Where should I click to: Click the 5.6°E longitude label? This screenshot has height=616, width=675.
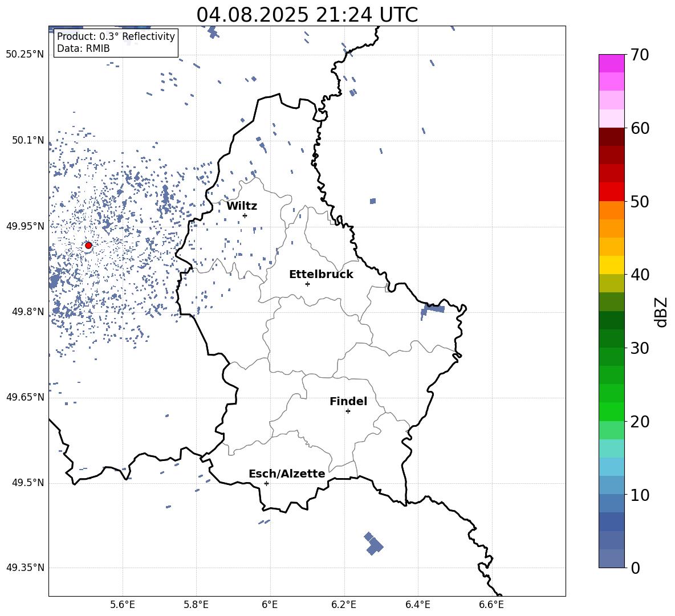click(123, 605)
